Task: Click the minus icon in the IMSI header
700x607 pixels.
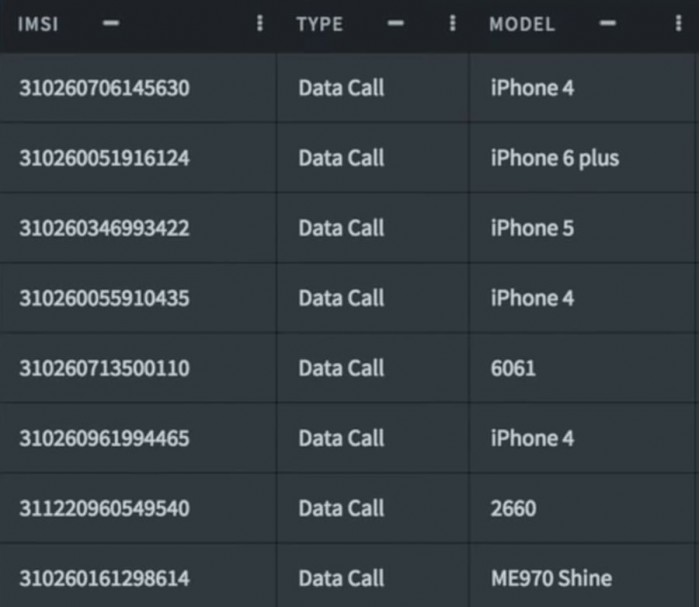Action: 110,23
